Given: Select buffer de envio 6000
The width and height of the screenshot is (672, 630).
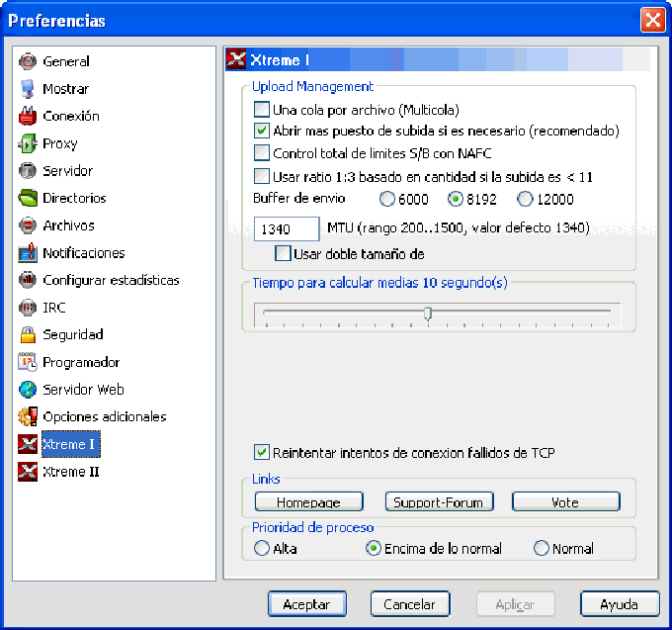Looking at the screenshot, I should click(x=387, y=199).
